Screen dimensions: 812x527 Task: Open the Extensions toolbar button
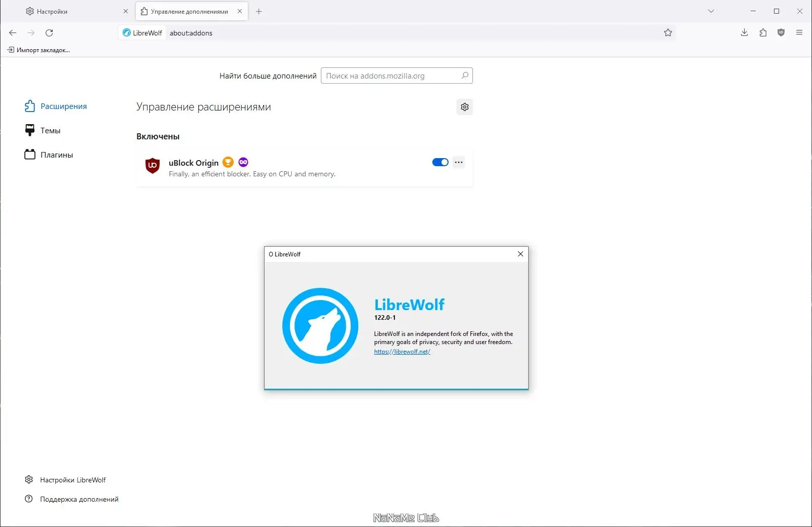(763, 33)
